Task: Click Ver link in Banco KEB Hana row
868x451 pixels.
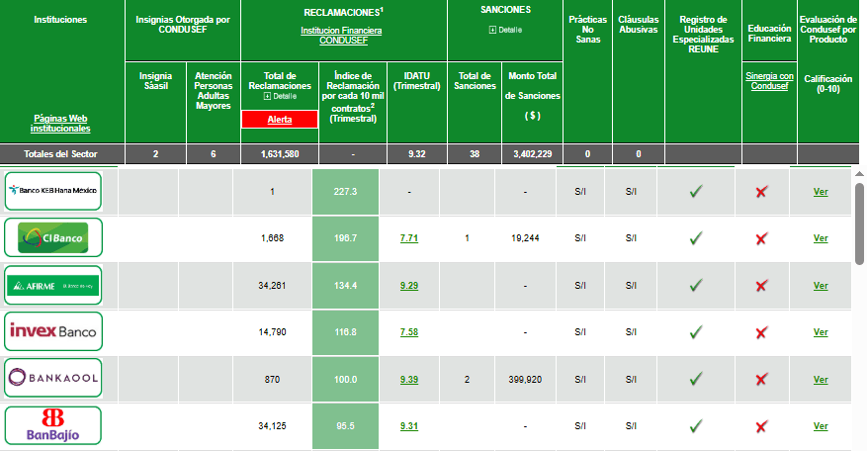Action: 821,192
